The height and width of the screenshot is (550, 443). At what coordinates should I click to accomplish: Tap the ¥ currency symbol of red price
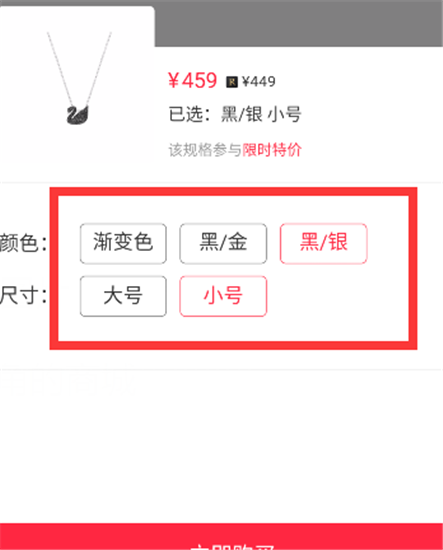(x=174, y=81)
